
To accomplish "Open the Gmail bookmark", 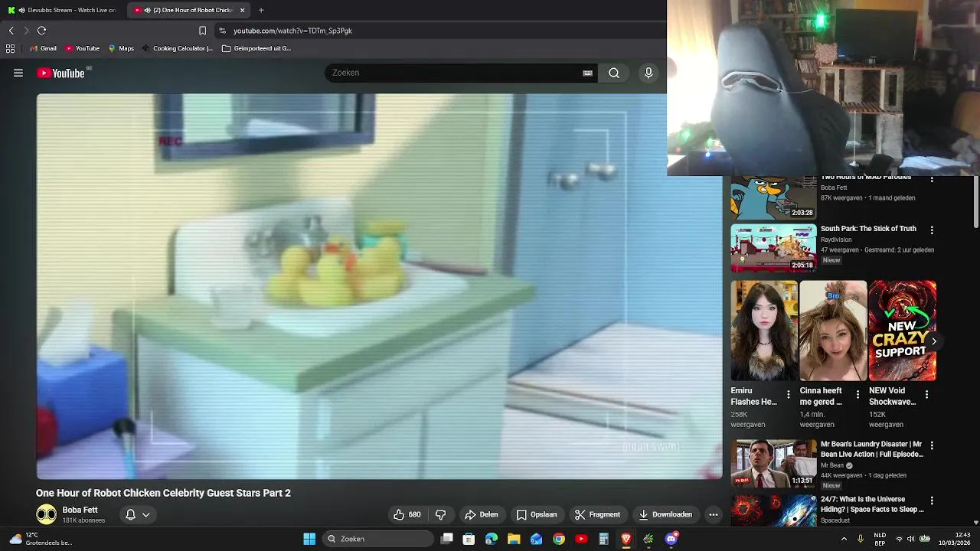I will (44, 48).
